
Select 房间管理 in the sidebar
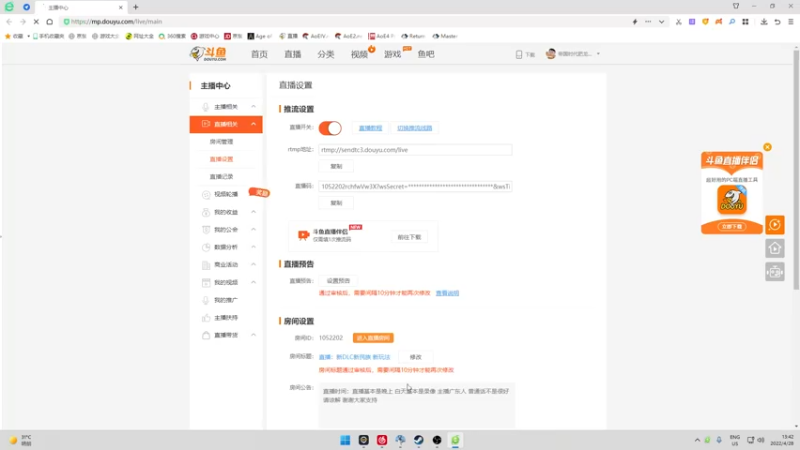tap(221, 142)
